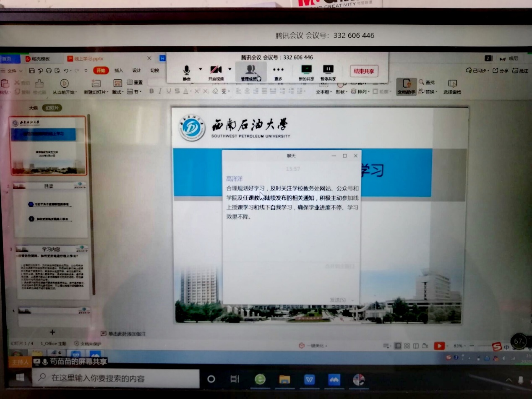Undo the last action
Screen dimensions: 532x399
(x=66, y=70)
